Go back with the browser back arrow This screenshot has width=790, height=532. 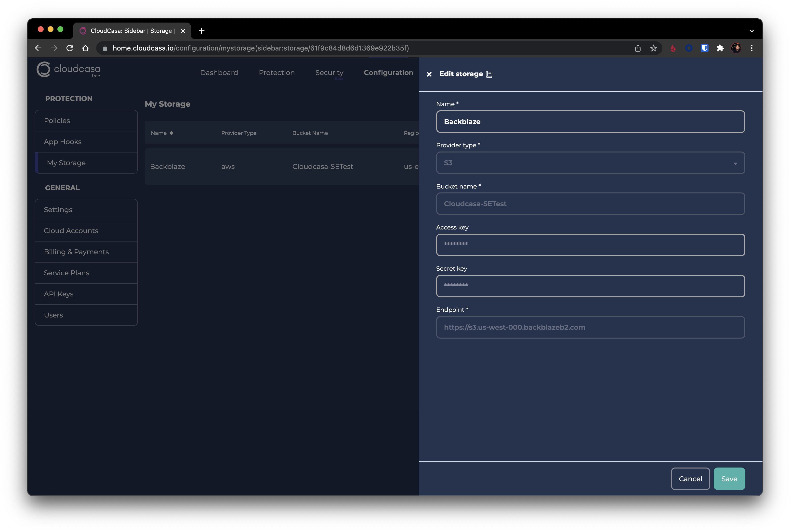pyautogui.click(x=38, y=48)
